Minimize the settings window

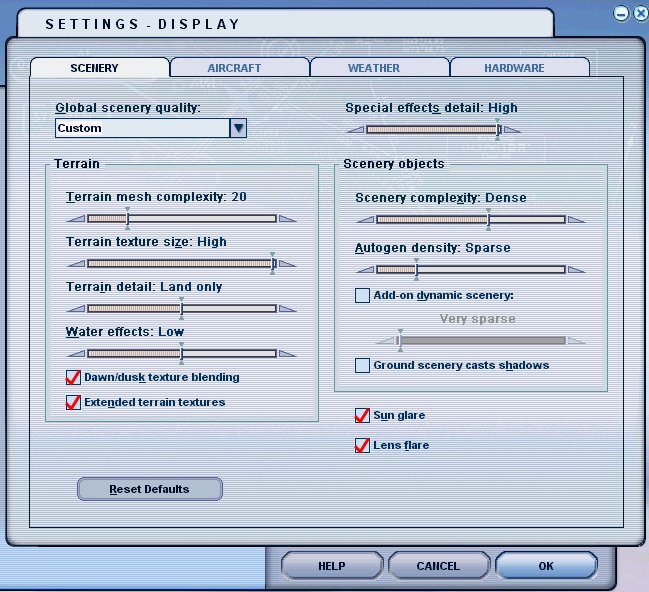click(621, 14)
